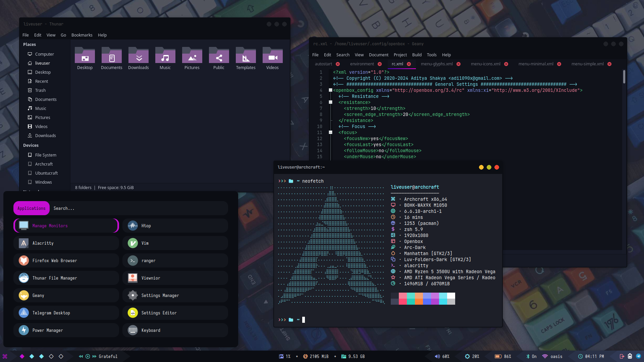The image size is (644, 362).
Task: Switch to the menu-icons.xml tab in Geany
Action: pos(485,64)
